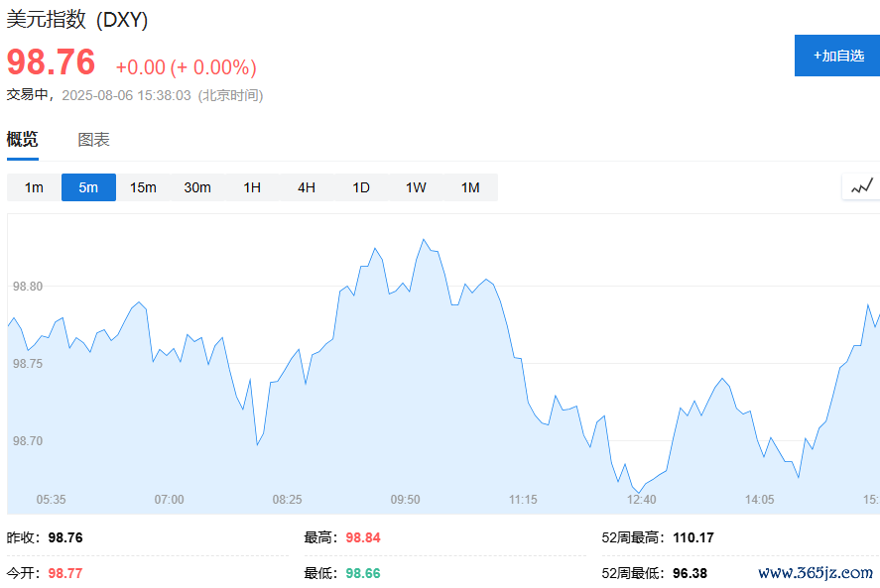Click the 07:00 time axis label

coord(169,500)
